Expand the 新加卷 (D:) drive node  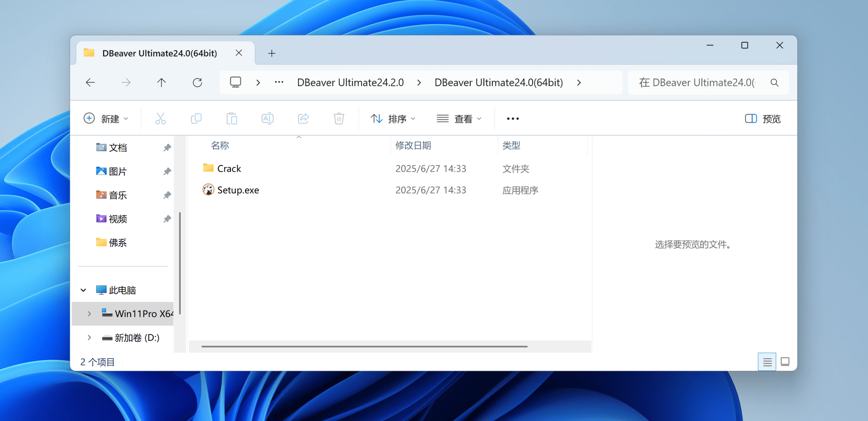pyautogui.click(x=89, y=338)
